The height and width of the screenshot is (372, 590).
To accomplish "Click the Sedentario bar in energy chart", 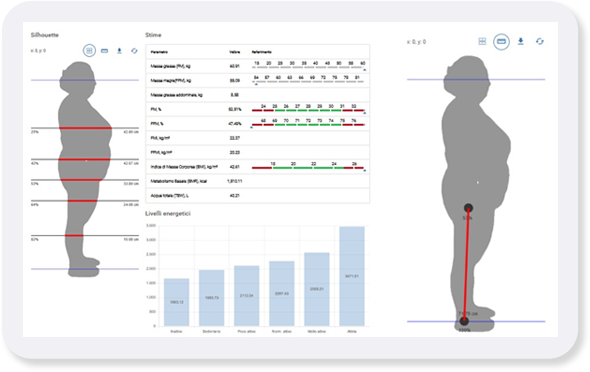I will click(x=211, y=298).
